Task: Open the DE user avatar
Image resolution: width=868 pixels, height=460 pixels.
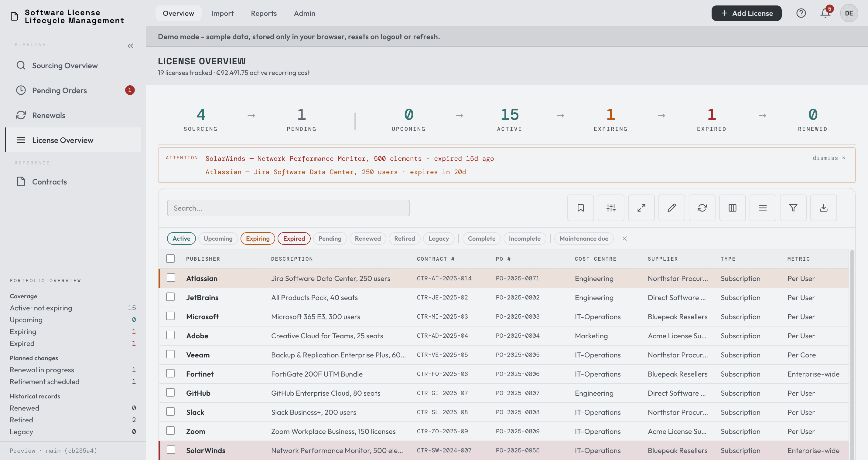Action: tap(849, 13)
